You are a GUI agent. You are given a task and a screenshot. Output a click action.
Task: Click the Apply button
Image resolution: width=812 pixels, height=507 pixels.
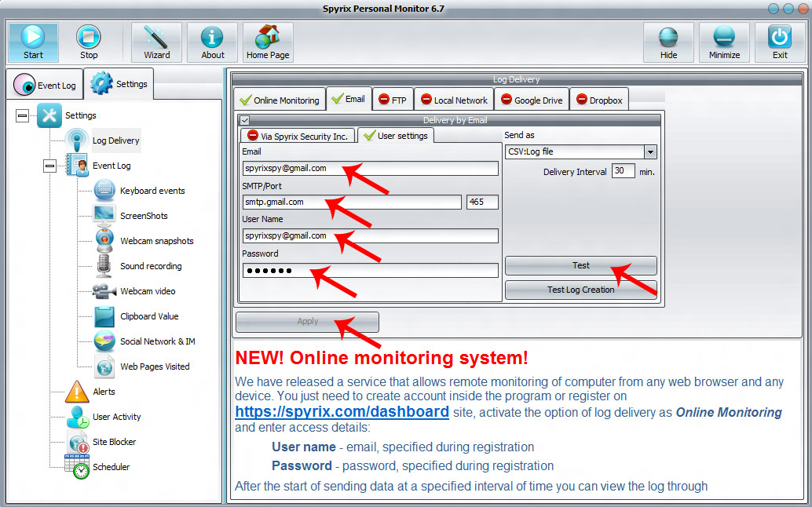point(307,321)
